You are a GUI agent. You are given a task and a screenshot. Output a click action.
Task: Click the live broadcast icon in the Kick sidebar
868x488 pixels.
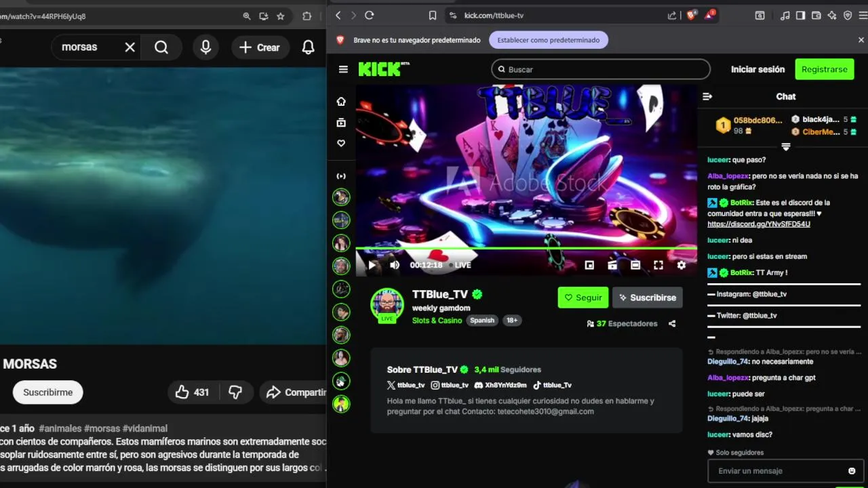[341, 176]
